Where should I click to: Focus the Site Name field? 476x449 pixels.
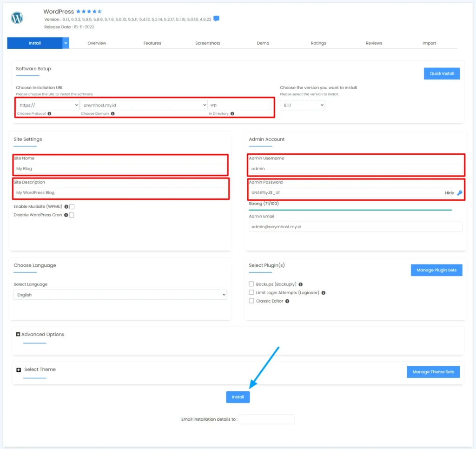pos(120,168)
